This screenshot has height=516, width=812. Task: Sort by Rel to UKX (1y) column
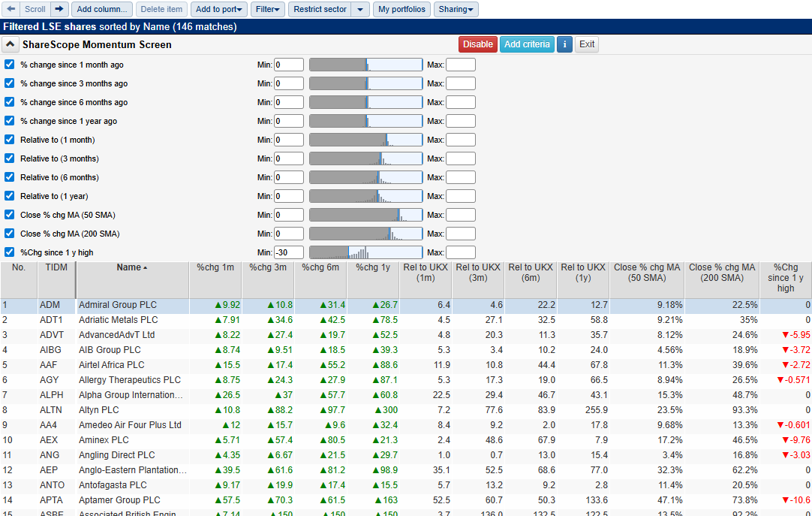click(583, 279)
